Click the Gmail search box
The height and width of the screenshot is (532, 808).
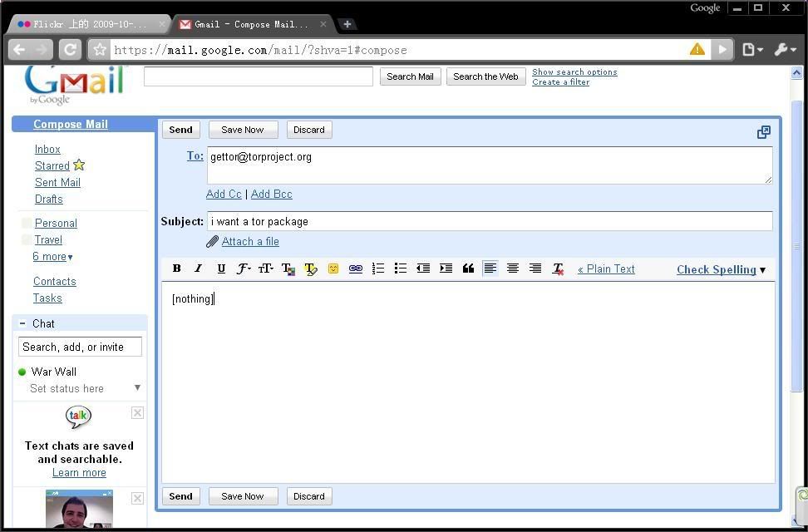[259, 76]
